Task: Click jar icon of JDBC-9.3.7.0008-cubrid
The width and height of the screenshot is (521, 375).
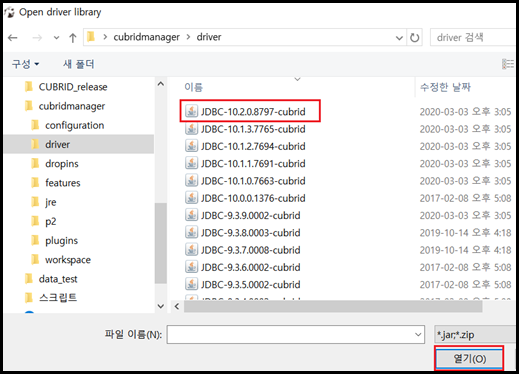Action: point(191,250)
